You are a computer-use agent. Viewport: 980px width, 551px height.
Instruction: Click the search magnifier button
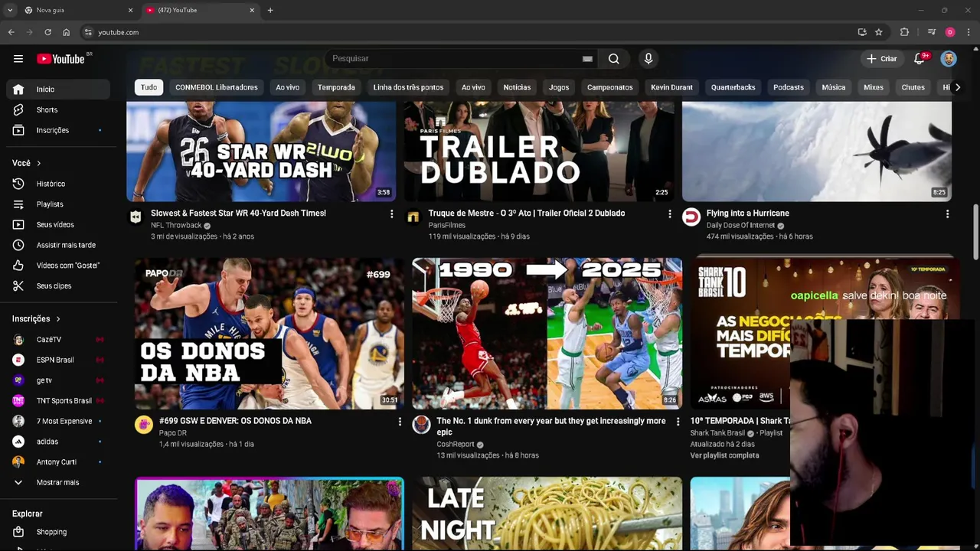click(614, 59)
